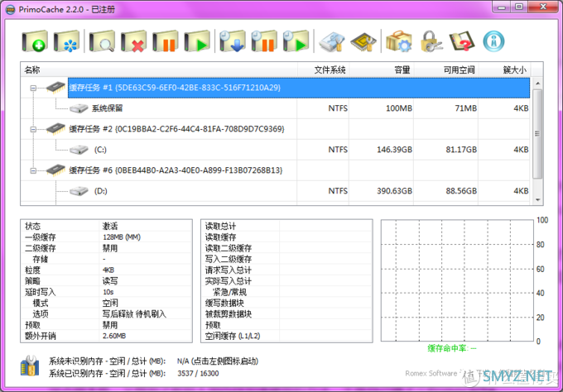This screenshot has height=392, width=563.
Task: Click the 簇大小 column header
Action: click(x=504, y=69)
